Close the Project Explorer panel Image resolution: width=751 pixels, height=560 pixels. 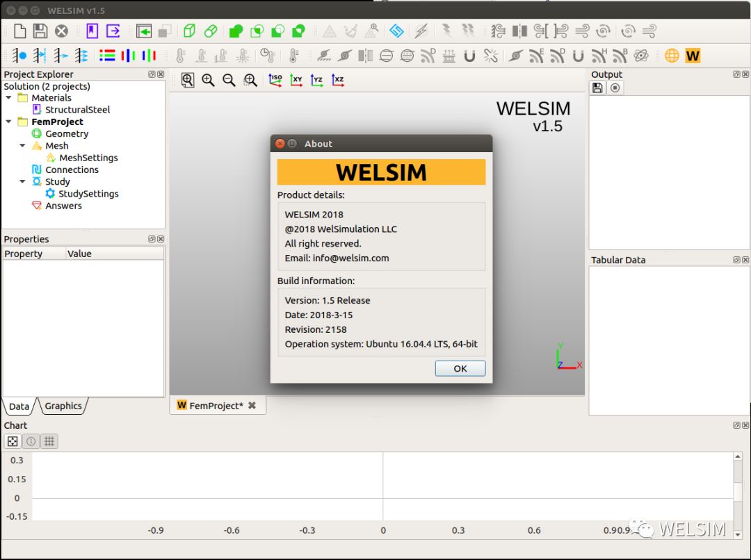coord(161,74)
